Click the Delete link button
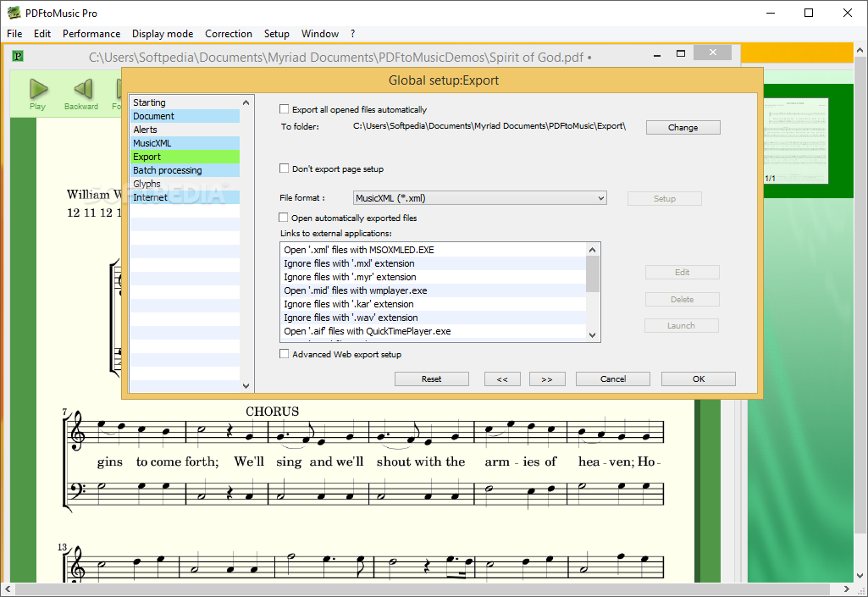Image resolution: width=868 pixels, height=597 pixels. click(x=682, y=299)
